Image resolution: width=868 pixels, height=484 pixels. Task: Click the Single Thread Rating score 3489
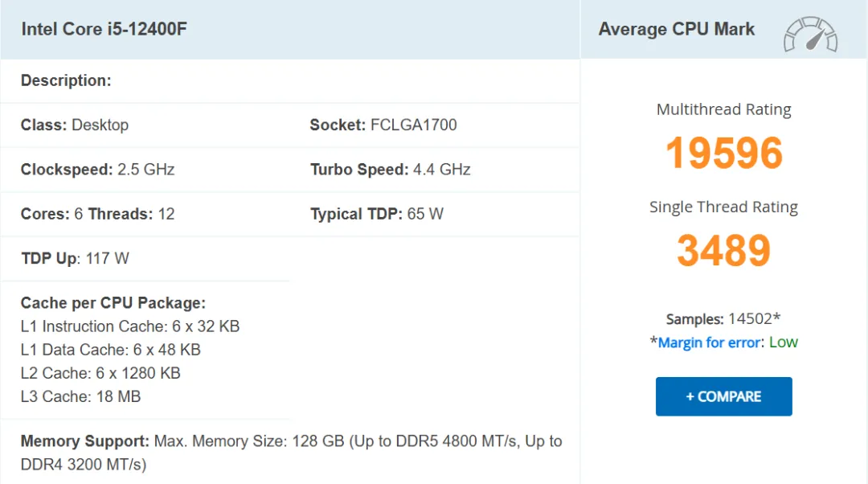pos(723,250)
